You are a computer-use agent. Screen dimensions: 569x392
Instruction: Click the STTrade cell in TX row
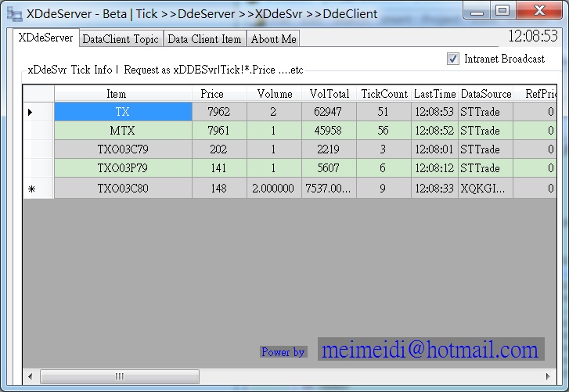click(485, 112)
